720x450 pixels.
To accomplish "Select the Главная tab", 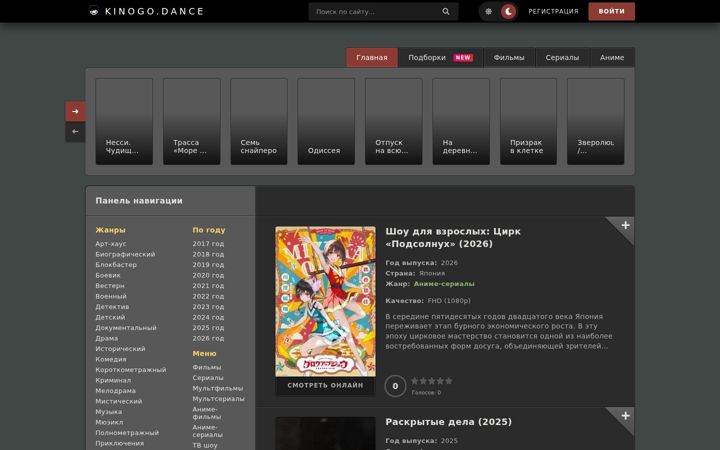I will tap(372, 57).
